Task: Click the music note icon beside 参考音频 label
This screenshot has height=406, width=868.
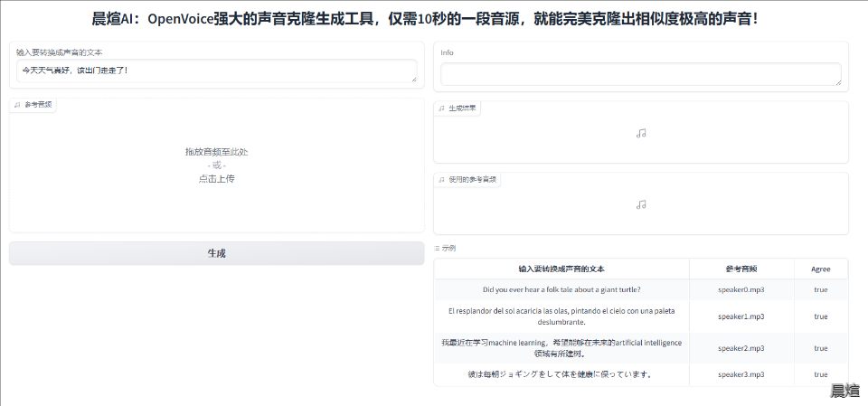Action: [17, 105]
